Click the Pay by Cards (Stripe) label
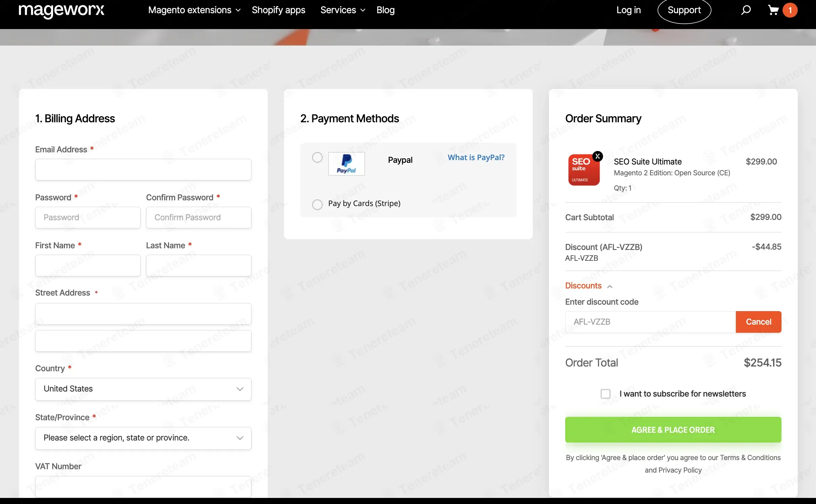This screenshot has height=504, width=816. click(364, 203)
